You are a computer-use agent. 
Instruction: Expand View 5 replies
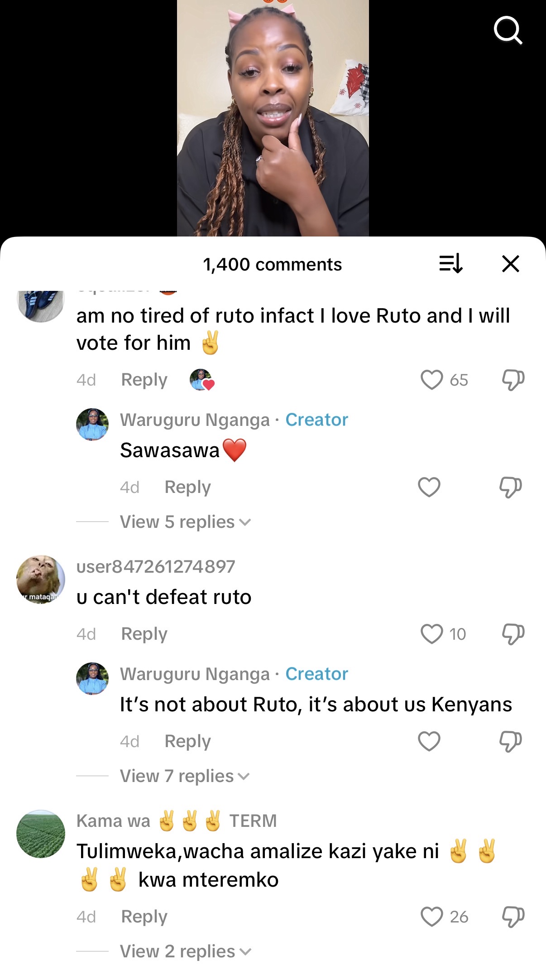[185, 522]
